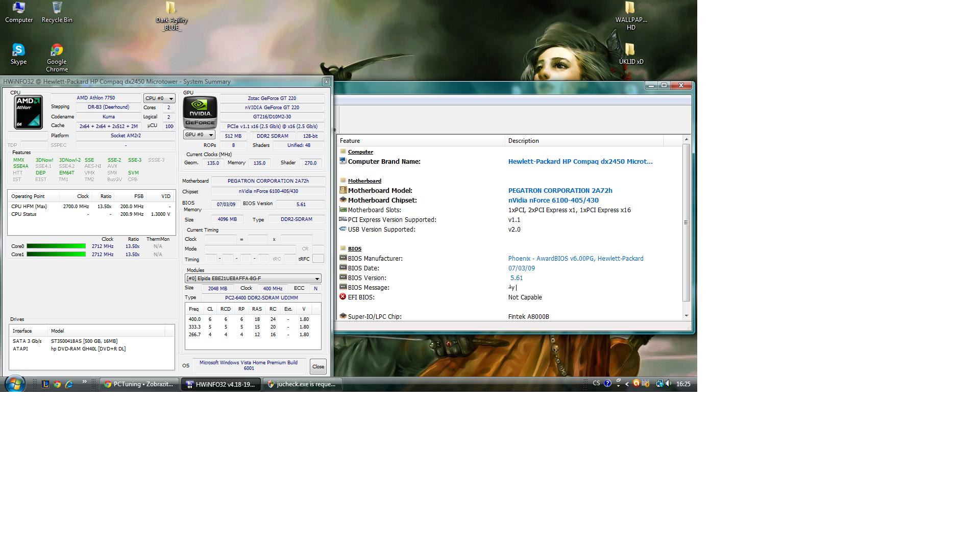The width and height of the screenshot is (980, 551).
Task: Open the CPU #0 selector dropdown
Action: click(159, 98)
